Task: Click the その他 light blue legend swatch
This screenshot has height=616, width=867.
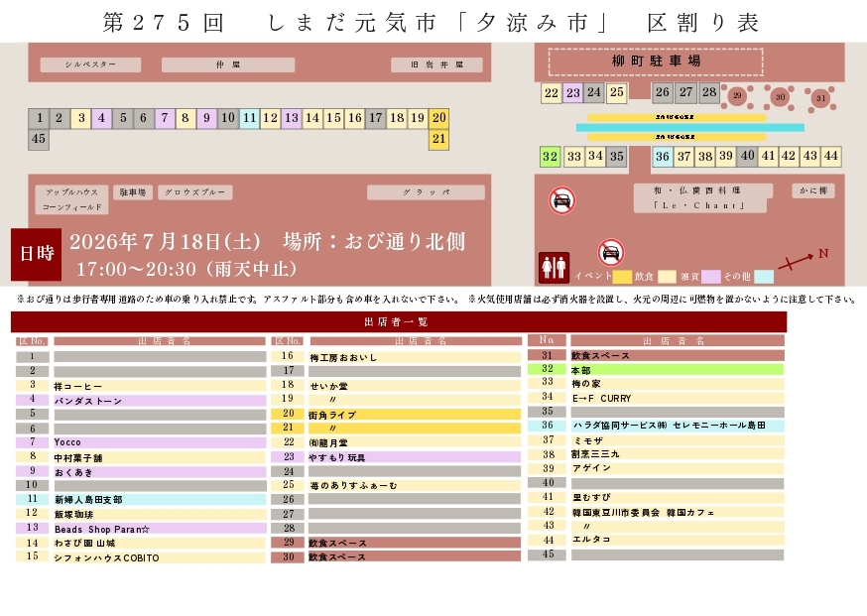Action: tap(764, 277)
